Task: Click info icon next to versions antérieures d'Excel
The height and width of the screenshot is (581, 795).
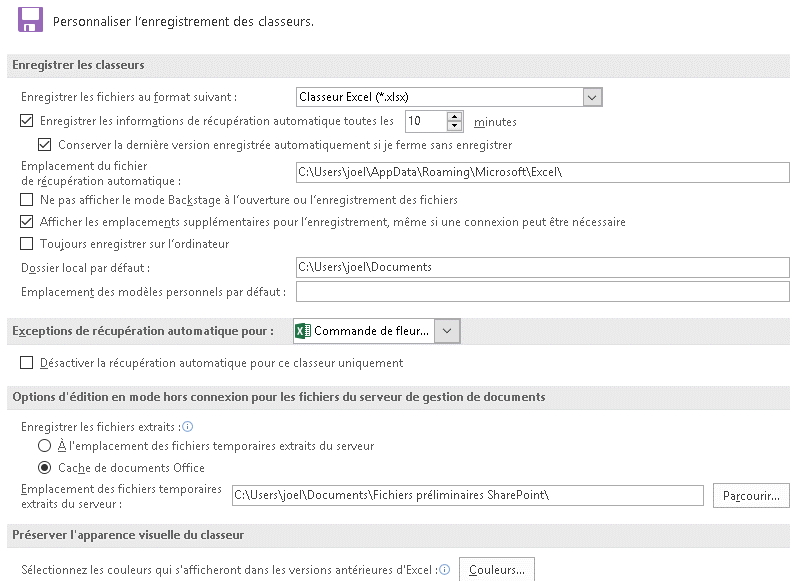Action: (x=445, y=570)
